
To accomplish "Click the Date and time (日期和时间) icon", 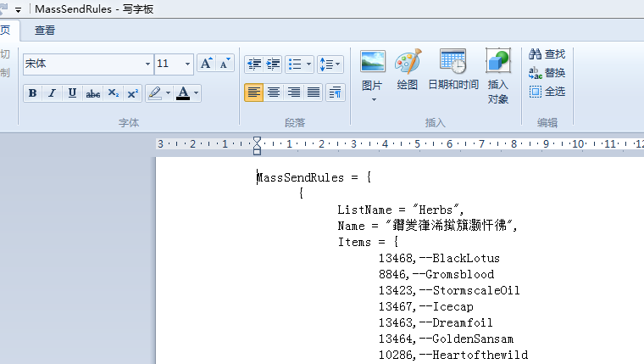I will (452, 69).
